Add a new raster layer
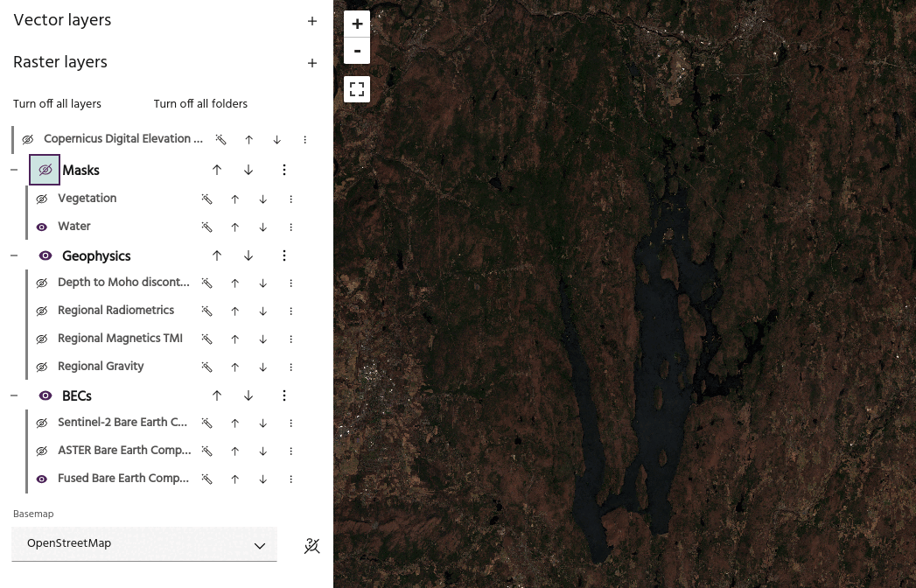Screen dimensions: 916x588 [x=312, y=63]
